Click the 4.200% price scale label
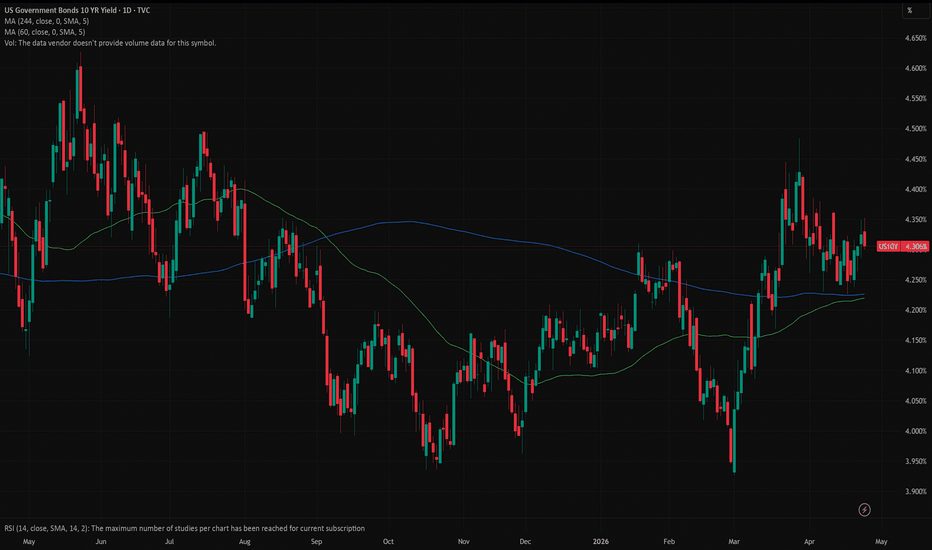 coord(915,310)
